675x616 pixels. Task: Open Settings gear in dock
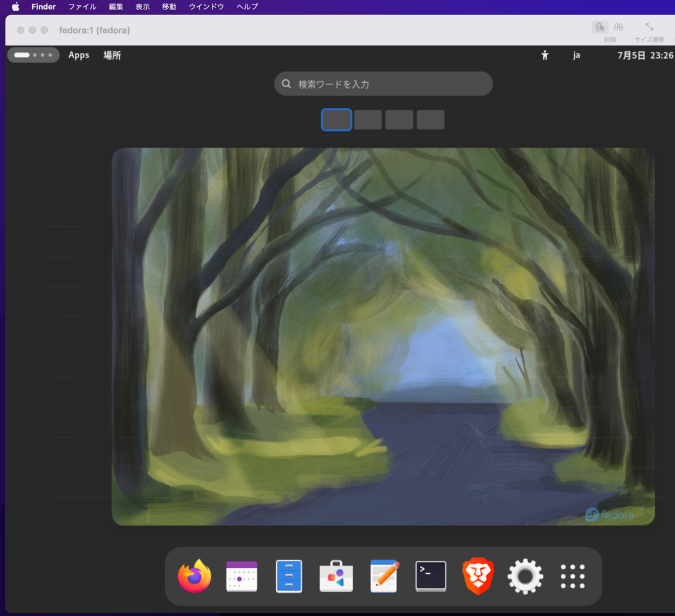(525, 576)
